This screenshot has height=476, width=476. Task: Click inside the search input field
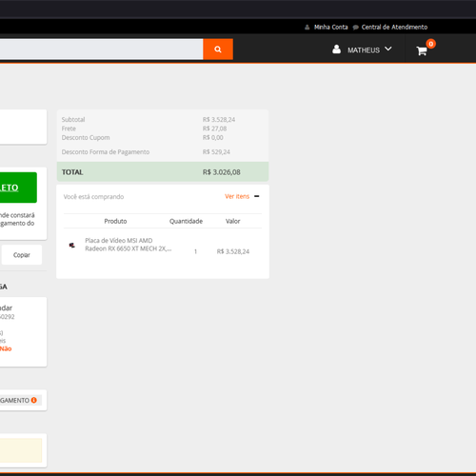(x=101, y=50)
